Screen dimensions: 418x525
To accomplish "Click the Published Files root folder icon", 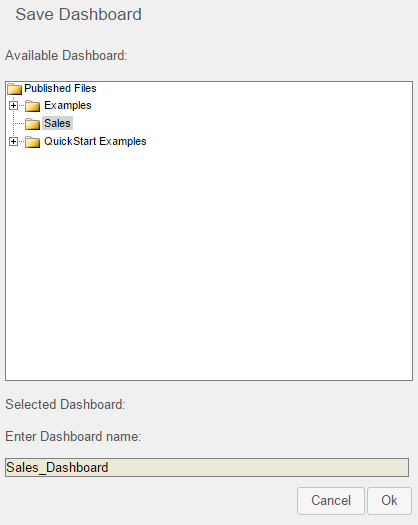I will click(15, 89).
